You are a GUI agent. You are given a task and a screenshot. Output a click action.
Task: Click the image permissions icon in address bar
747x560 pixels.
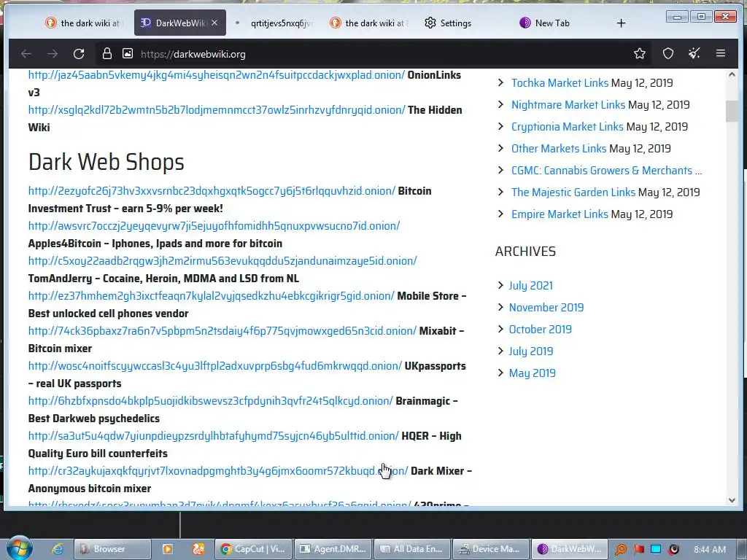[128, 53]
